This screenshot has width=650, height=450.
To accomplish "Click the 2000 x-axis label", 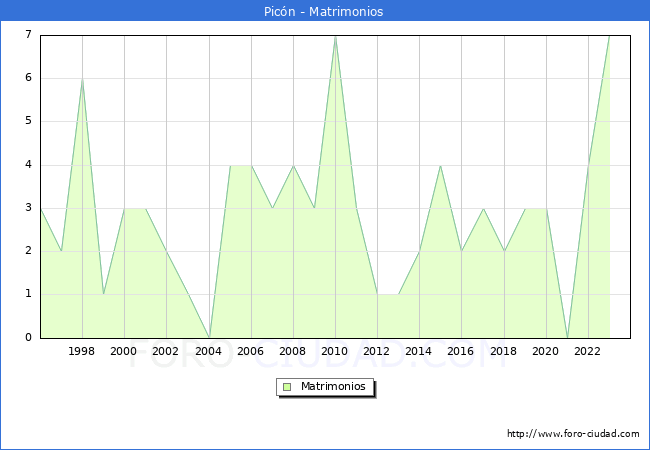I will pyautogui.click(x=123, y=351).
